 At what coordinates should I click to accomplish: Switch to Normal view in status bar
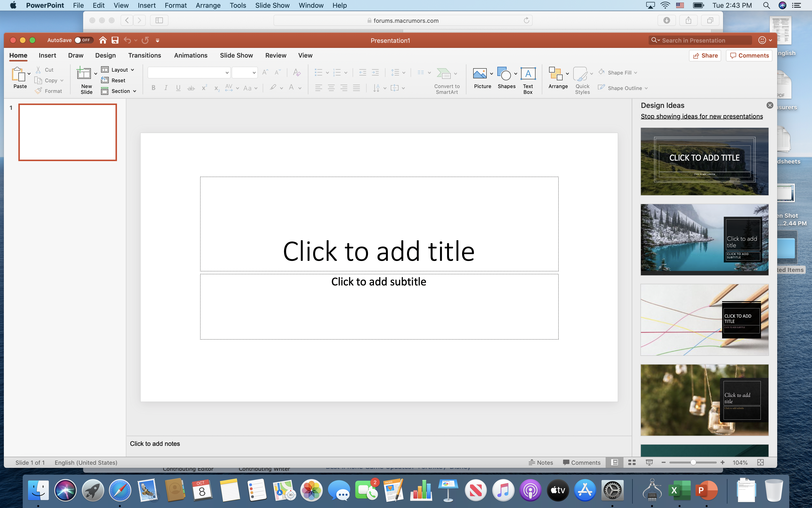click(x=615, y=463)
